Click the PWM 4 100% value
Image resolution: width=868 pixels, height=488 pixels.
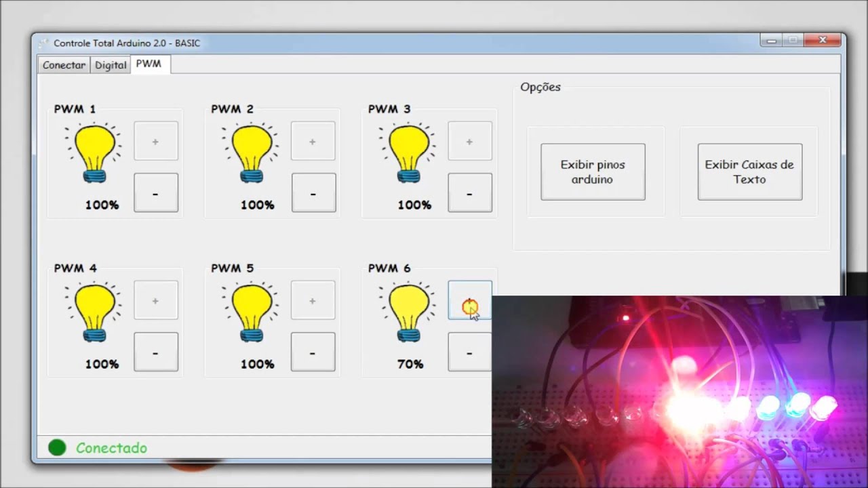tap(102, 364)
